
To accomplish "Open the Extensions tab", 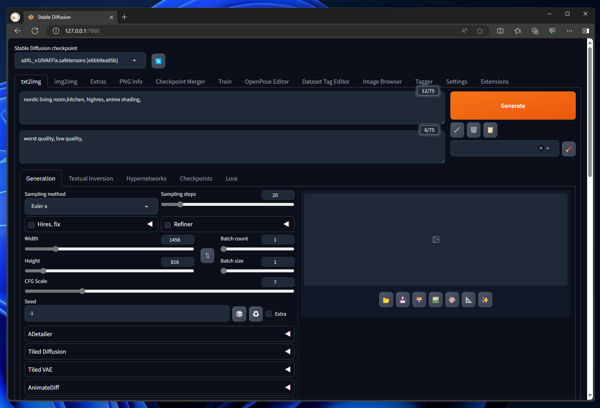I will pos(494,82).
